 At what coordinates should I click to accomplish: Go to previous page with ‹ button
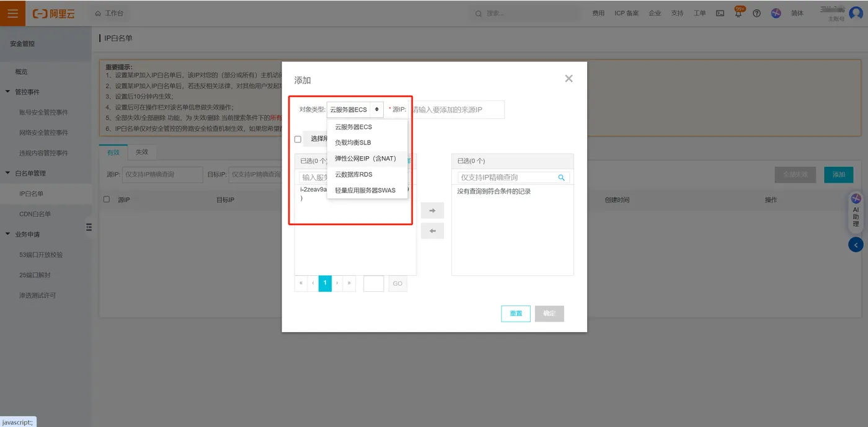pos(312,283)
